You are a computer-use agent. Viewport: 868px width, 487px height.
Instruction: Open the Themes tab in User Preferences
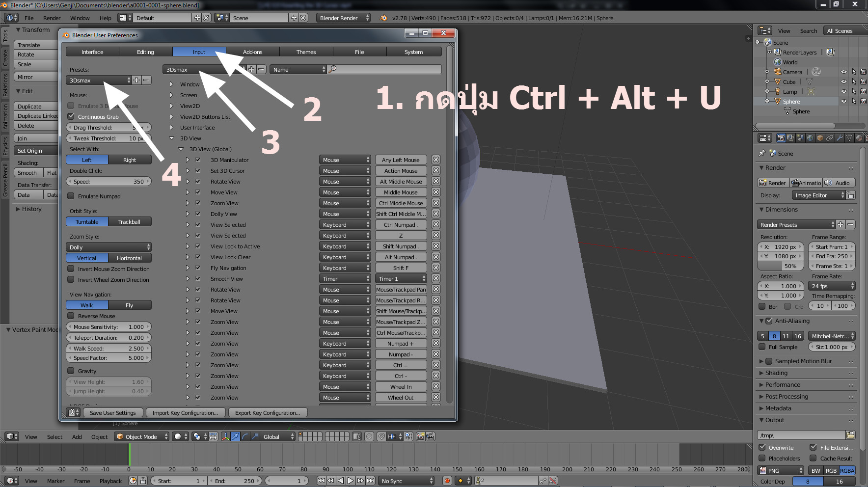tap(306, 52)
